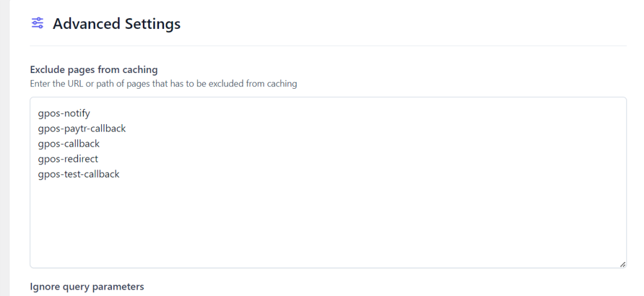Click the word 'test' in the last entry
The height and width of the screenshot is (296, 644).
click(72, 174)
